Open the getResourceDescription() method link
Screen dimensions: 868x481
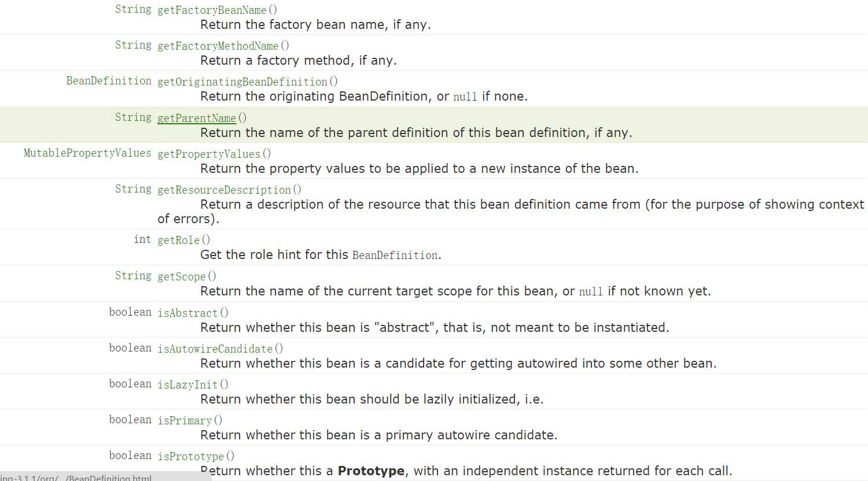[225, 190]
